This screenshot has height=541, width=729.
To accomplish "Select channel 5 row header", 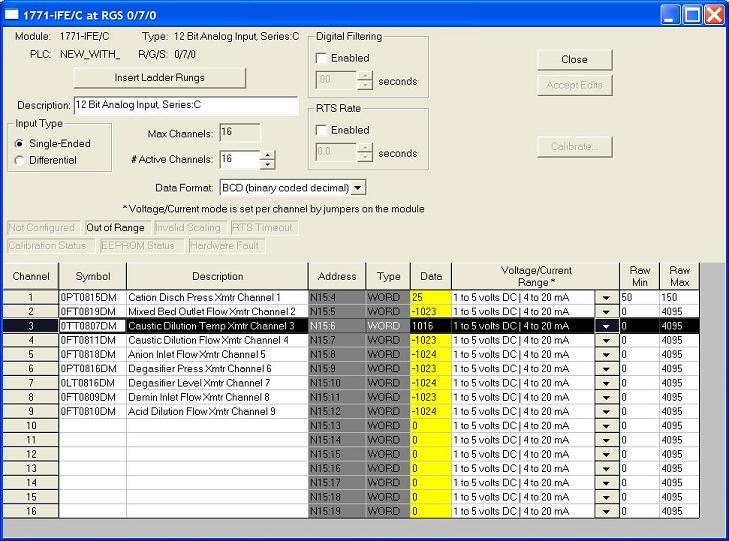I will tap(31, 355).
